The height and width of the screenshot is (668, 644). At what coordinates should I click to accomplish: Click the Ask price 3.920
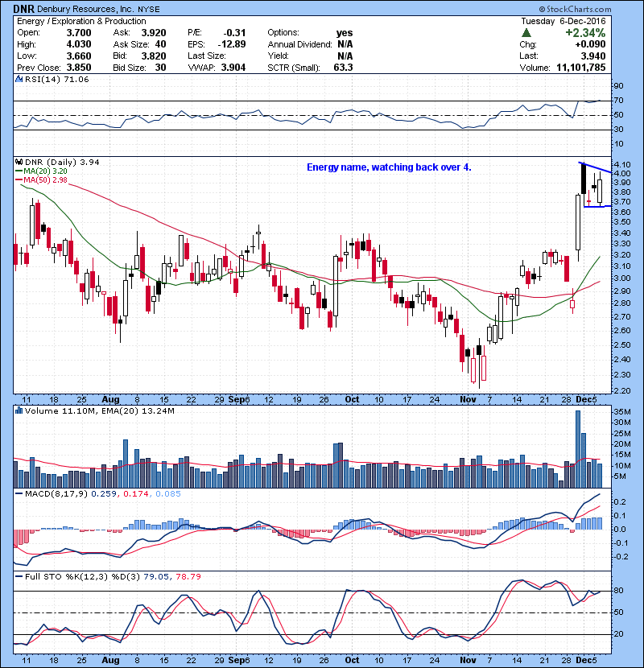(x=154, y=33)
